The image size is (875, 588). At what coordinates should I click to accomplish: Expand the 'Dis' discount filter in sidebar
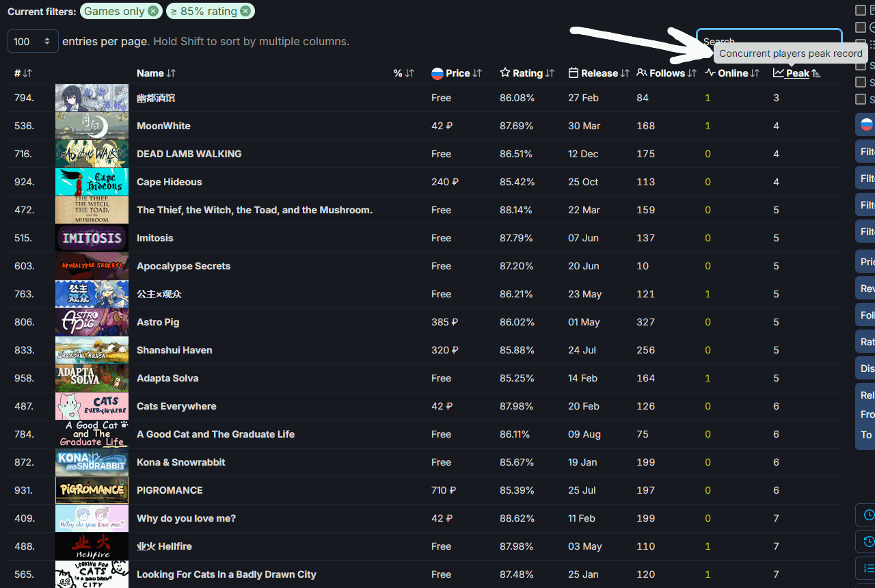coord(866,369)
